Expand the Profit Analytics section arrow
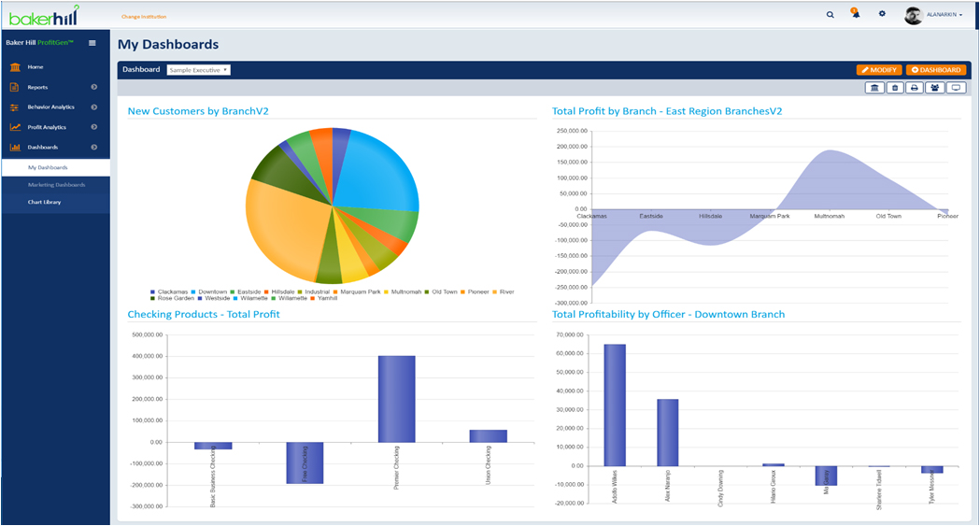Screen dimensions: 980x526 (x=93, y=127)
